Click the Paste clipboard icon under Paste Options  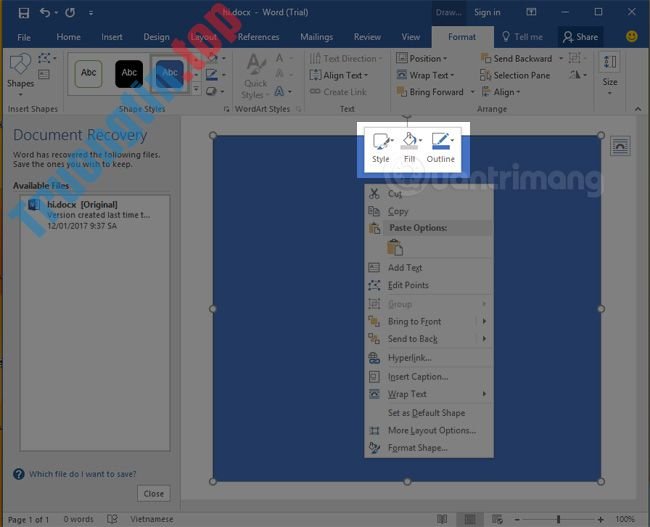click(395, 247)
